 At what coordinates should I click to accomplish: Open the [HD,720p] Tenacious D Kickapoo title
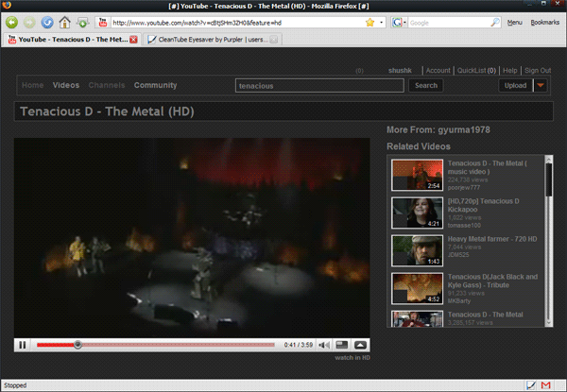484,205
